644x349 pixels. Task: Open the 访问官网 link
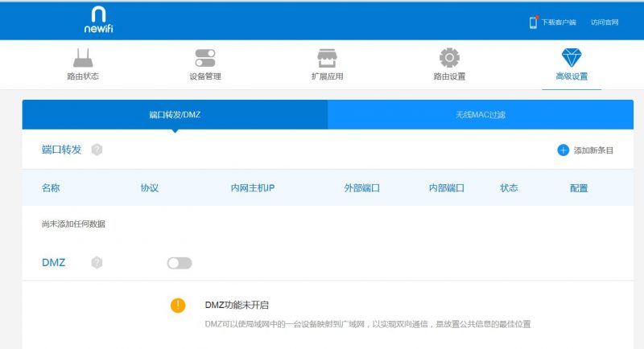pos(605,23)
